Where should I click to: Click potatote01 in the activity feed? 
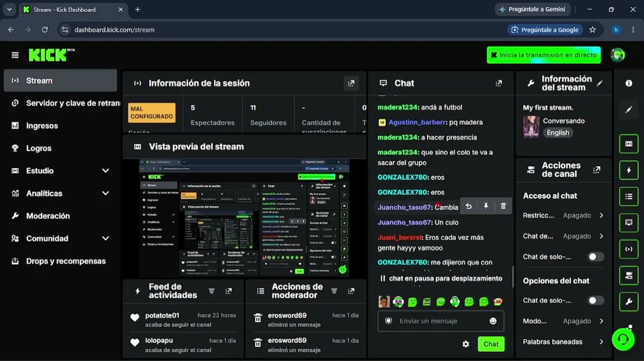162,315
